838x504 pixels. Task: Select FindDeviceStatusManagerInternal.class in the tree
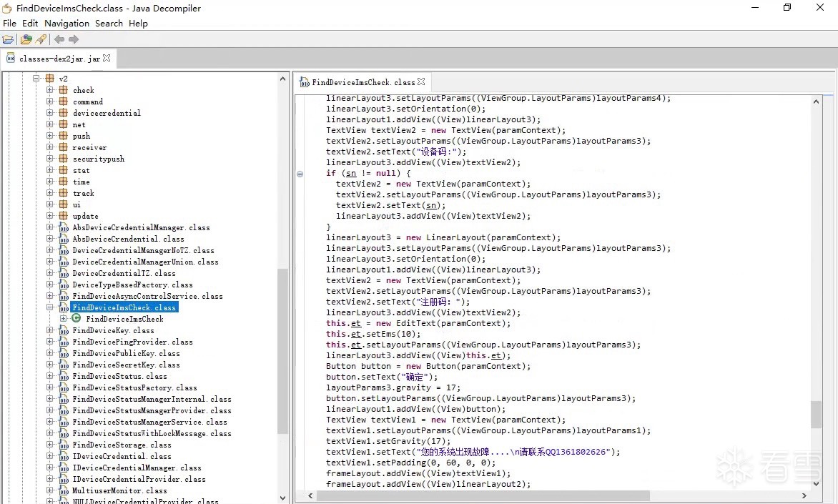tap(152, 399)
